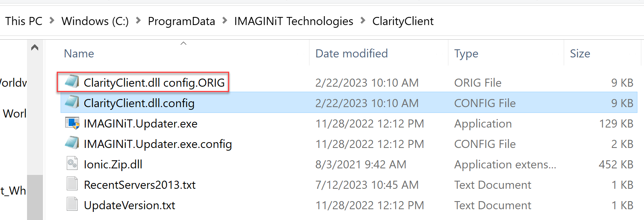Expand breadcrumb chevron after ProgramData
The image size is (644, 220).
(225, 21)
